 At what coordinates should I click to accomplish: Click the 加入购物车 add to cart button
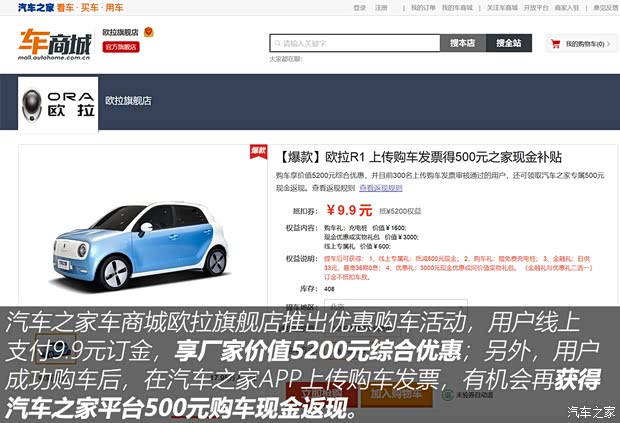point(396,393)
